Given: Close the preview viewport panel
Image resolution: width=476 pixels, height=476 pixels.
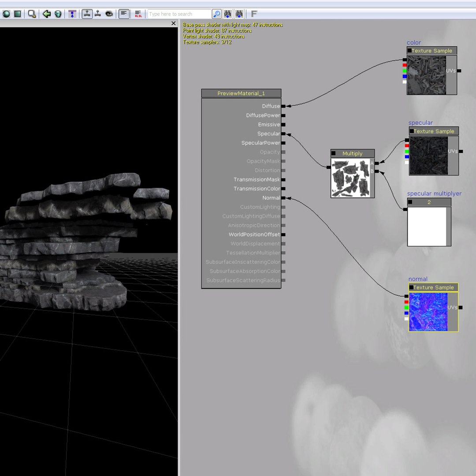Looking at the screenshot, I should [173, 23].
